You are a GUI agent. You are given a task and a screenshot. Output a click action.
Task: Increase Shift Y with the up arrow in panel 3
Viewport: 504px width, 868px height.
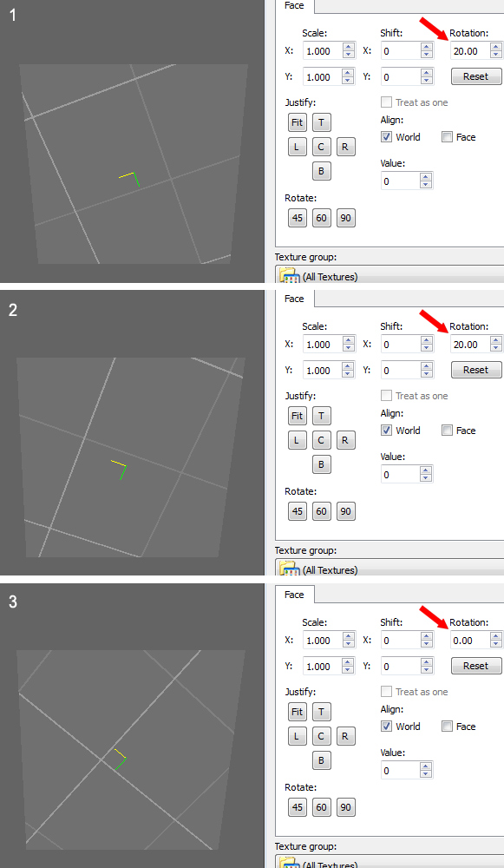(x=426, y=662)
